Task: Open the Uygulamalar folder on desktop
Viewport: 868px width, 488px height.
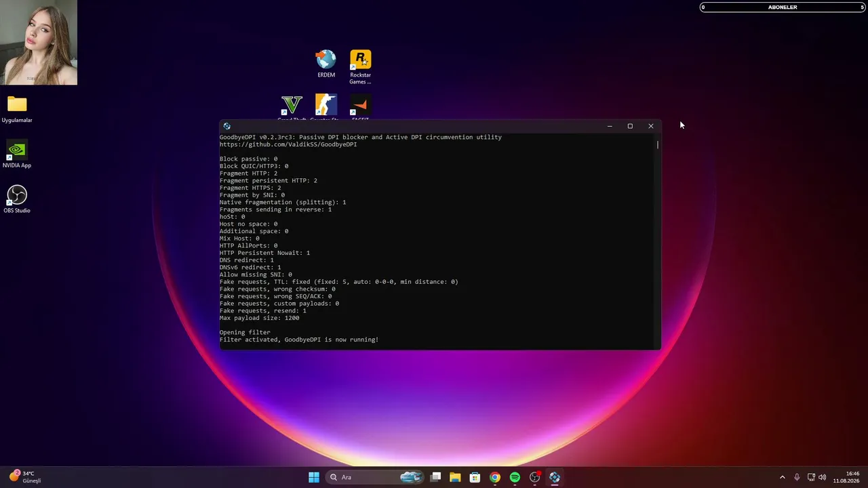Action: 17,109
